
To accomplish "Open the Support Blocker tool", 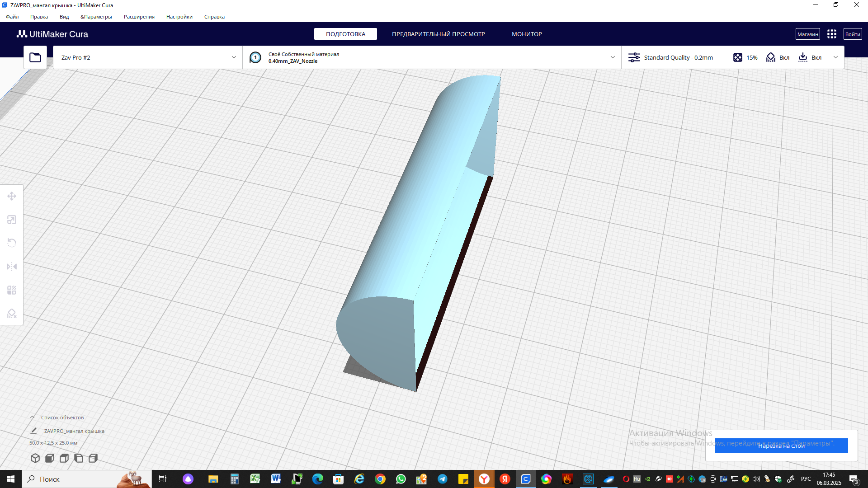I will pyautogui.click(x=12, y=314).
